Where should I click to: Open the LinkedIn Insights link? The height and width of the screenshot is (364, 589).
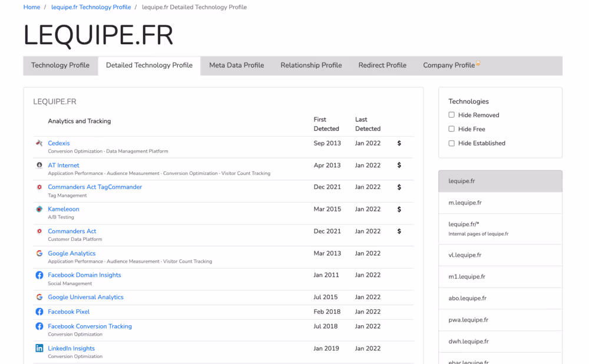pyautogui.click(x=71, y=349)
